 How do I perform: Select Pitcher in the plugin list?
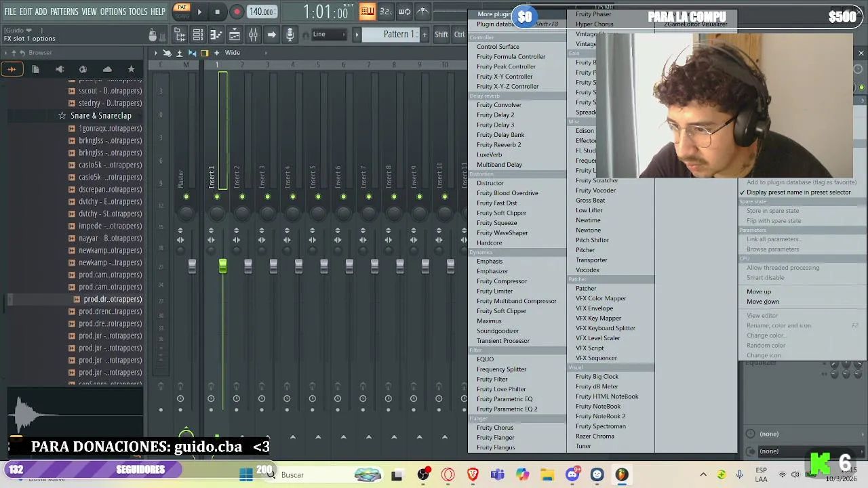[585, 250]
